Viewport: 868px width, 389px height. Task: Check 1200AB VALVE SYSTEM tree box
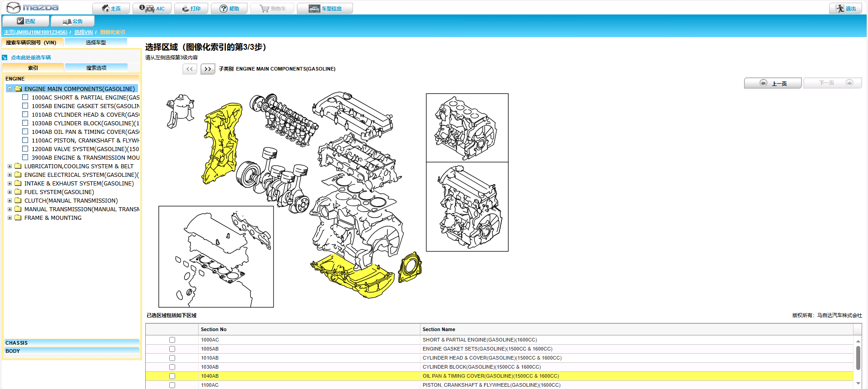point(25,149)
